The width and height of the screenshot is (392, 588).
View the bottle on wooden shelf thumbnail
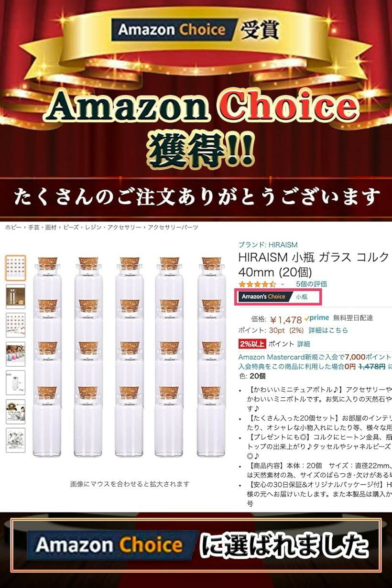point(16,296)
